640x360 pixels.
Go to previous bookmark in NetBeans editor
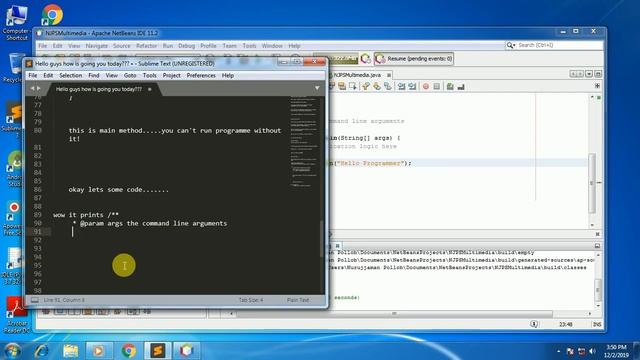click(366, 86)
